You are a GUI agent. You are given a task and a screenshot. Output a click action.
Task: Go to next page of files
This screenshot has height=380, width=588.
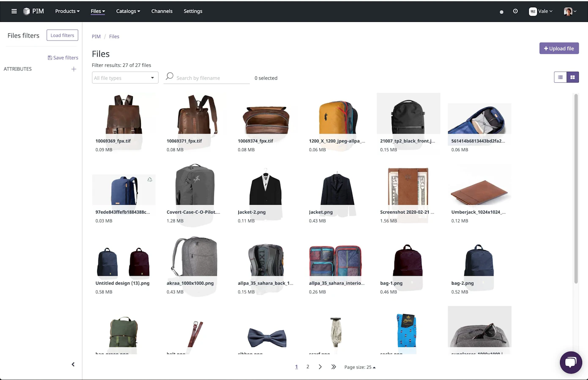(x=320, y=367)
